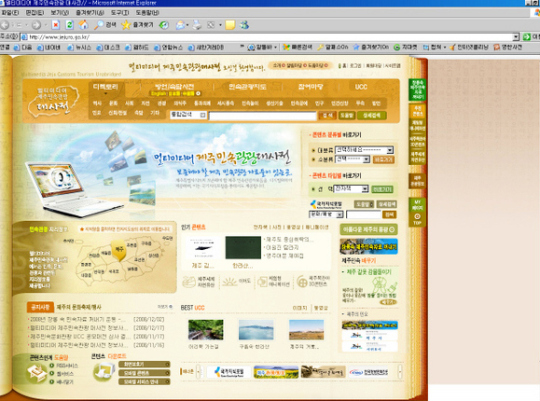The height and width of the screenshot is (401, 540).
Task: Open the 도구 menu in the menu bar
Action: 120,12
